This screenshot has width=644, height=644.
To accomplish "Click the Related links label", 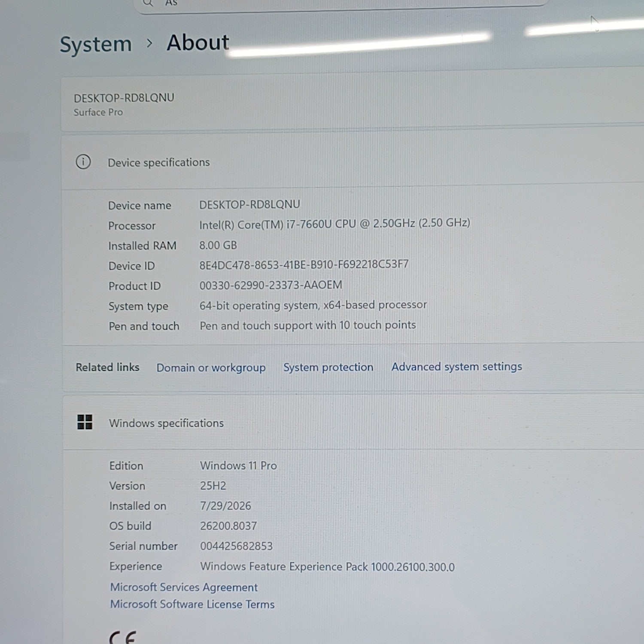I will point(107,368).
